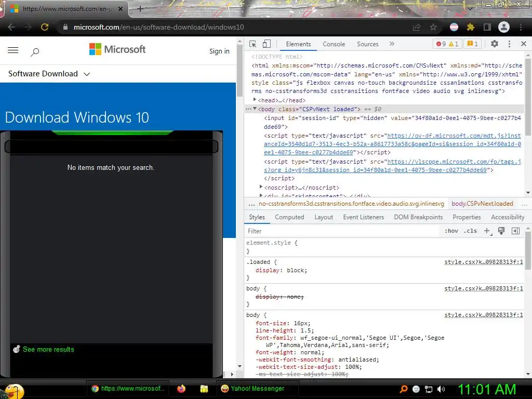
Task: Expand the head element node
Action: (x=255, y=100)
